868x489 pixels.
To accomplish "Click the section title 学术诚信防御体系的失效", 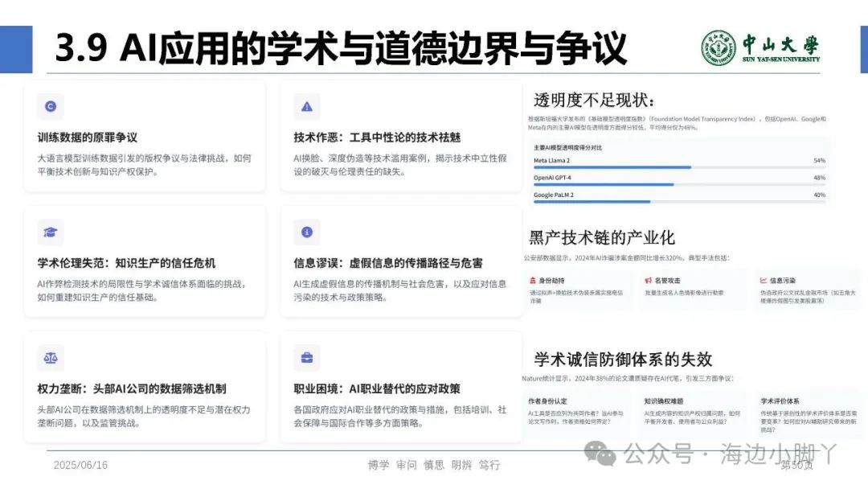I will pyautogui.click(x=623, y=360).
